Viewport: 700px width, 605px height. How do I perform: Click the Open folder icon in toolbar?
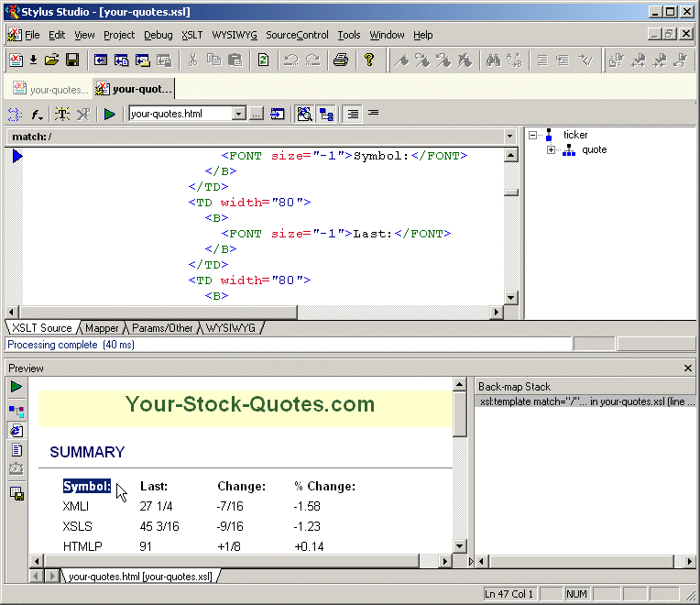point(51,60)
